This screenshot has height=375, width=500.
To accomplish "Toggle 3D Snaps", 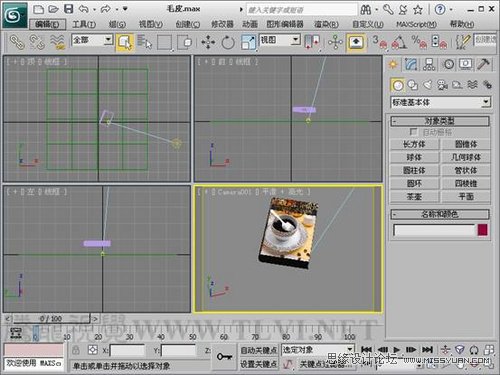I will pos(380,42).
